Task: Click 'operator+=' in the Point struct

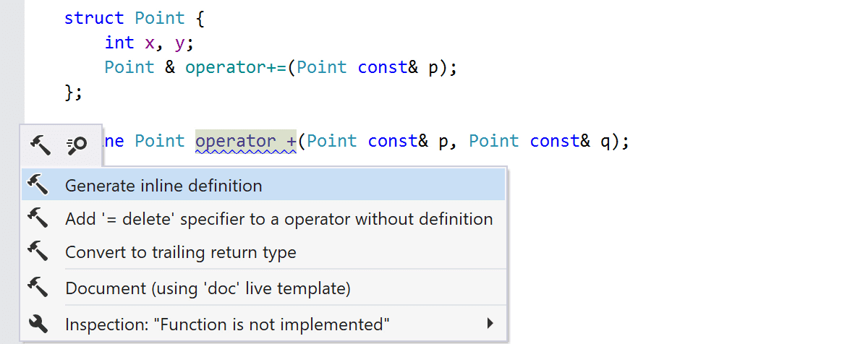Action: (237, 67)
